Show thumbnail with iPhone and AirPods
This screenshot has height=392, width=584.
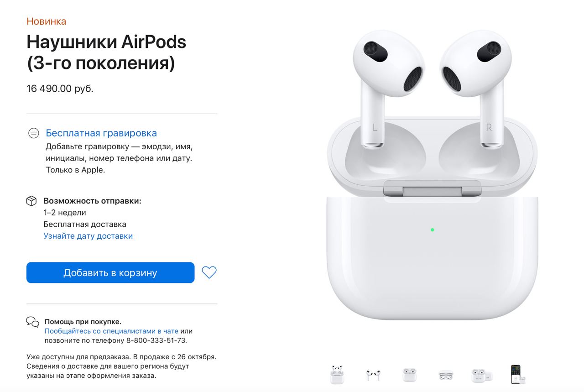pyautogui.click(x=518, y=374)
